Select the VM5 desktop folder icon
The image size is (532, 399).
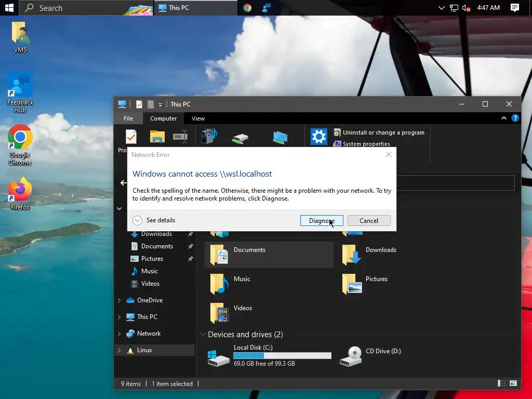[20, 37]
